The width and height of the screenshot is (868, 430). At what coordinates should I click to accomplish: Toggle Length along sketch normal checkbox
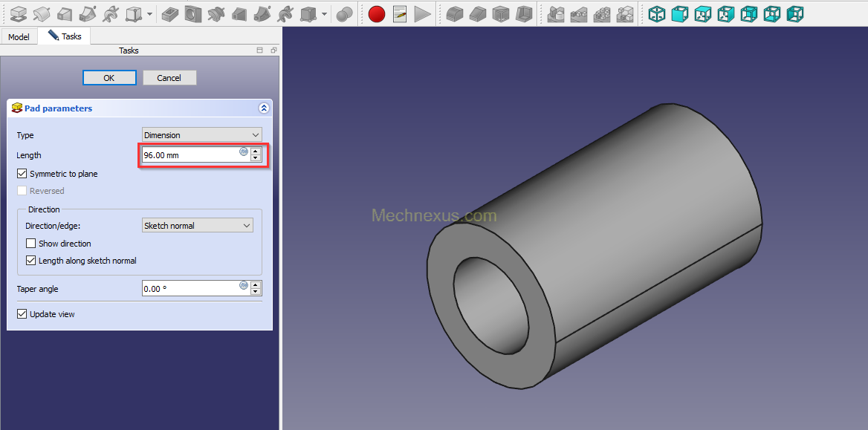click(31, 261)
